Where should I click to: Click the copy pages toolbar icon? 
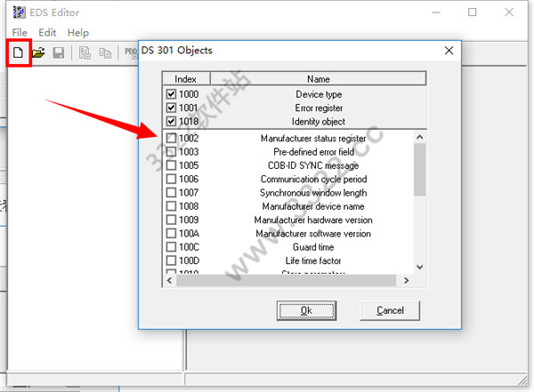click(x=105, y=52)
